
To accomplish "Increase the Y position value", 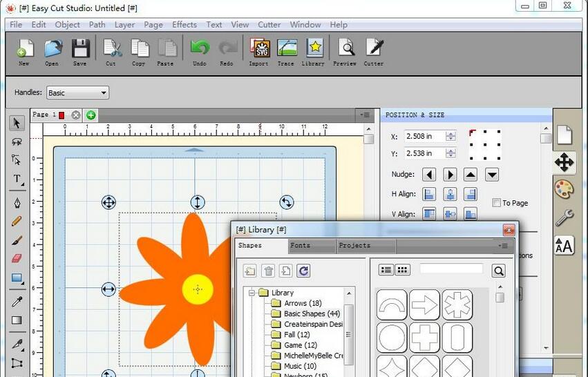I will (451, 151).
